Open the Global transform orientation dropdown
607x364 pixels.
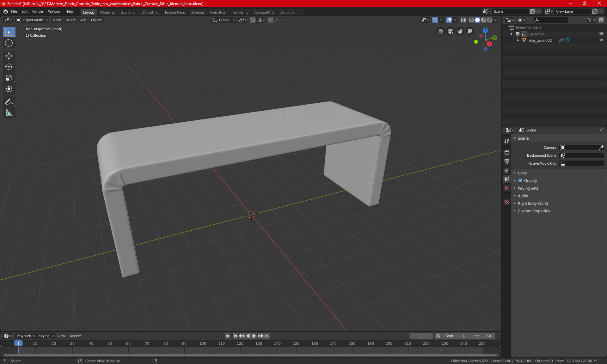224,20
